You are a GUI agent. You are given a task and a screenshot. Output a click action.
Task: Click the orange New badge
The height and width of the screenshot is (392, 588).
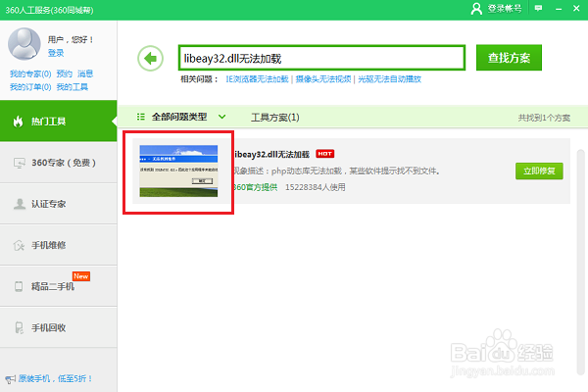click(81, 276)
